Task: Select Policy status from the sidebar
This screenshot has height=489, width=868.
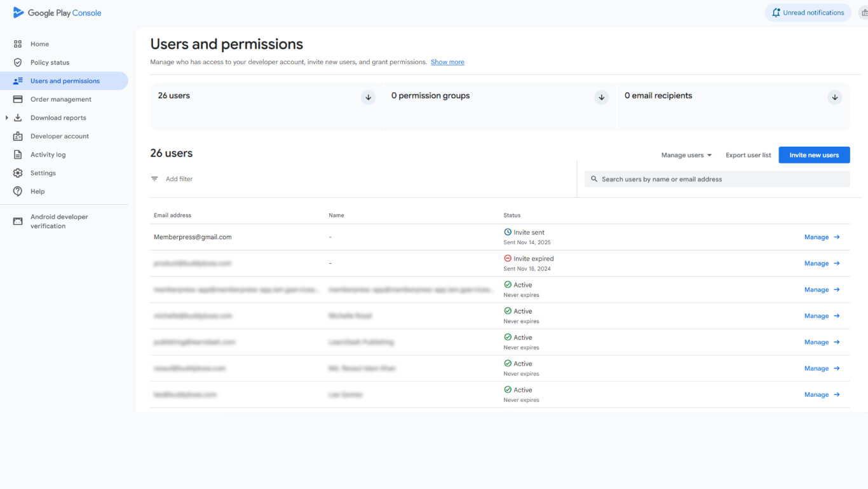Action: tap(51, 62)
